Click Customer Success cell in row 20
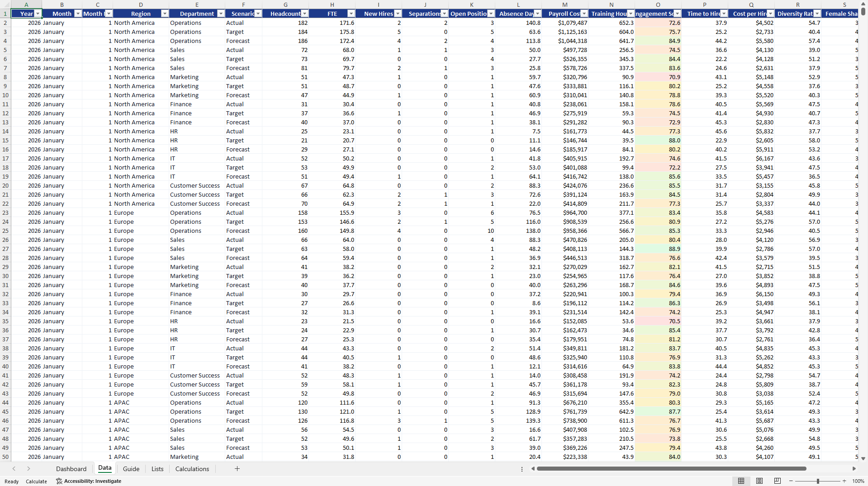 pyautogui.click(x=197, y=185)
